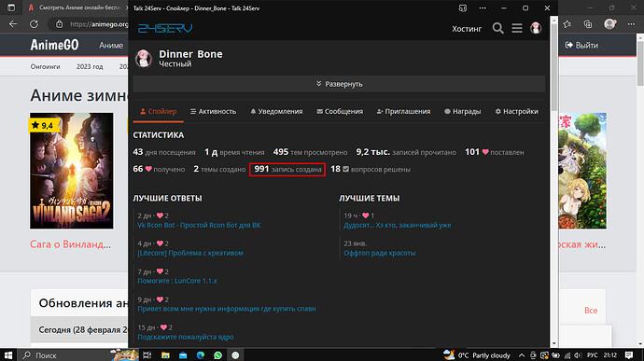The width and height of the screenshot is (644, 361).
Task: Open the Онгоинги link on AnimeGO
Action: point(45,66)
